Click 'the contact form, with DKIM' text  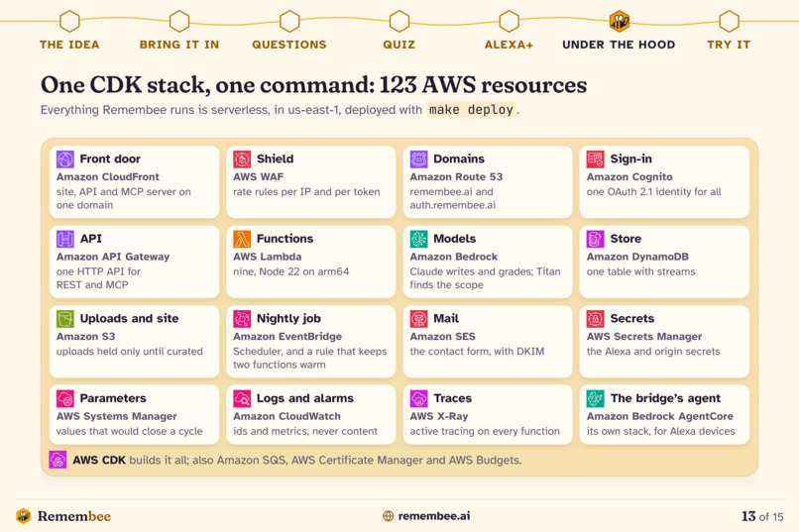(x=477, y=352)
